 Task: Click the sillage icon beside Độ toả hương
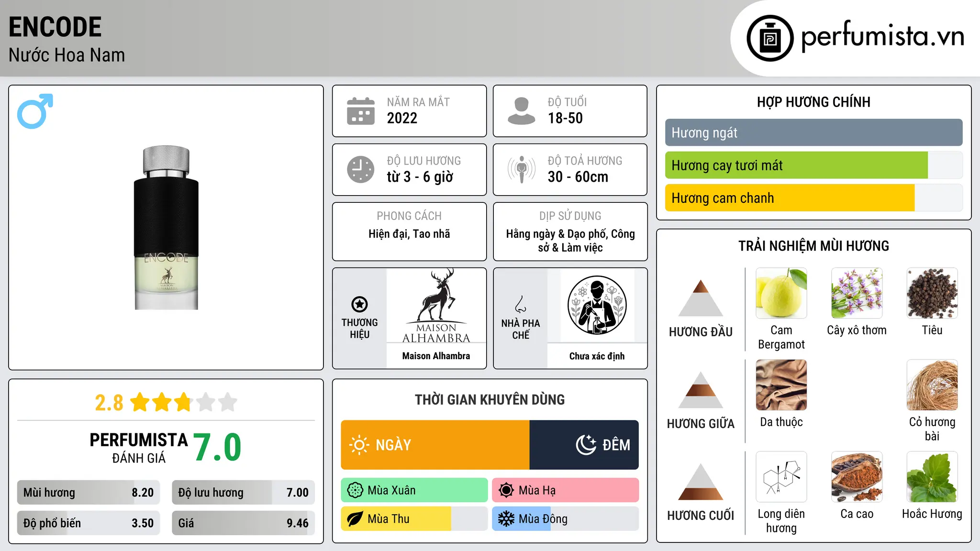coord(522,169)
